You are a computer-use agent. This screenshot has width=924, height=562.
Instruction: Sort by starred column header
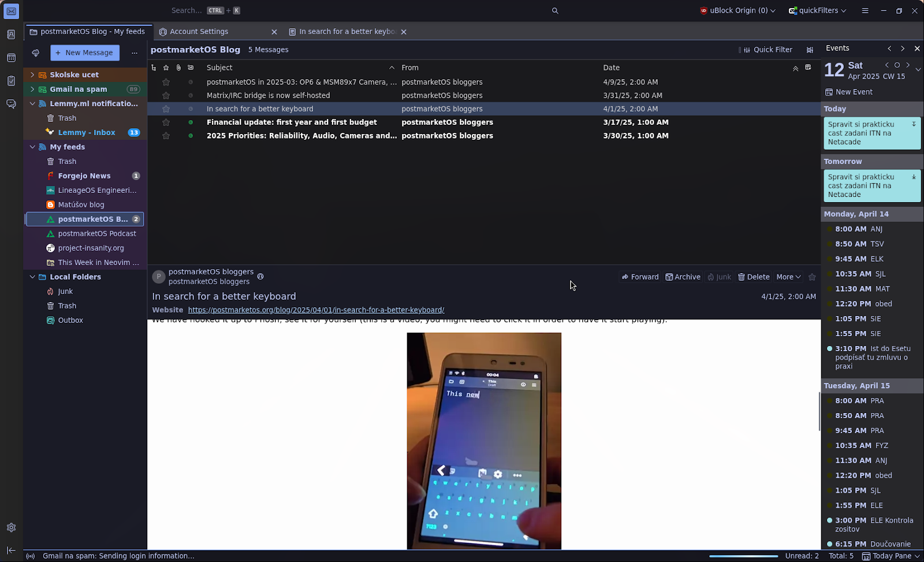point(166,68)
